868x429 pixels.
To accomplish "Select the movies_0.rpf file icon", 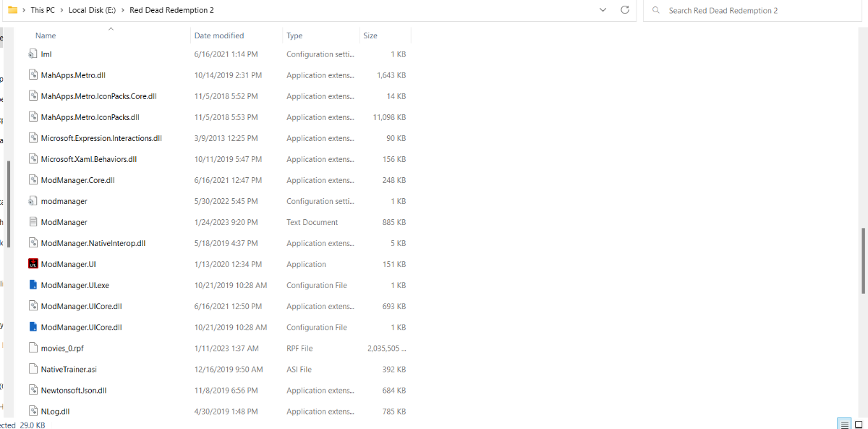I will coord(33,348).
